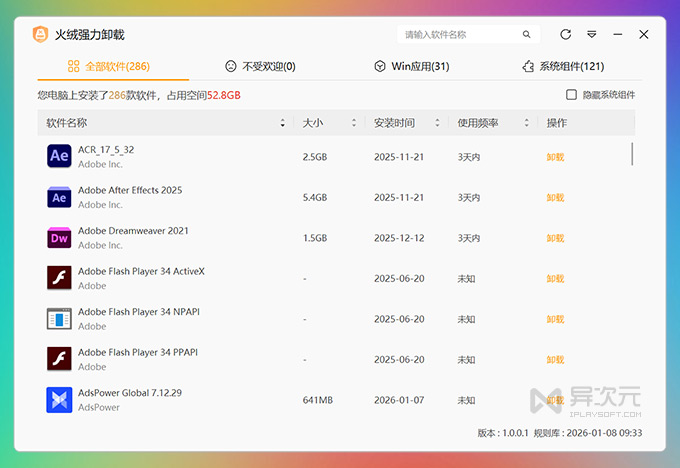This screenshot has width=680, height=468.
Task: Uninstall Adobe Flash Player 34 NPAPI
Action: point(555,319)
